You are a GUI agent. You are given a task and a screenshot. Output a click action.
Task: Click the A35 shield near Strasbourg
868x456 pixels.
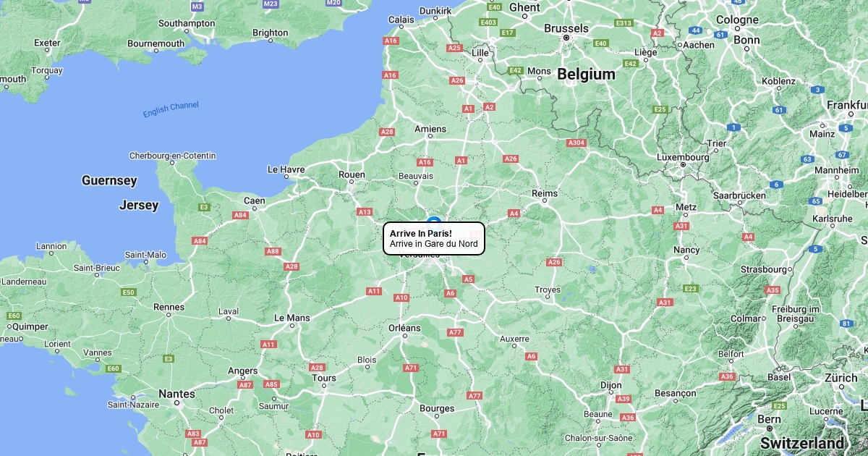tap(773, 290)
